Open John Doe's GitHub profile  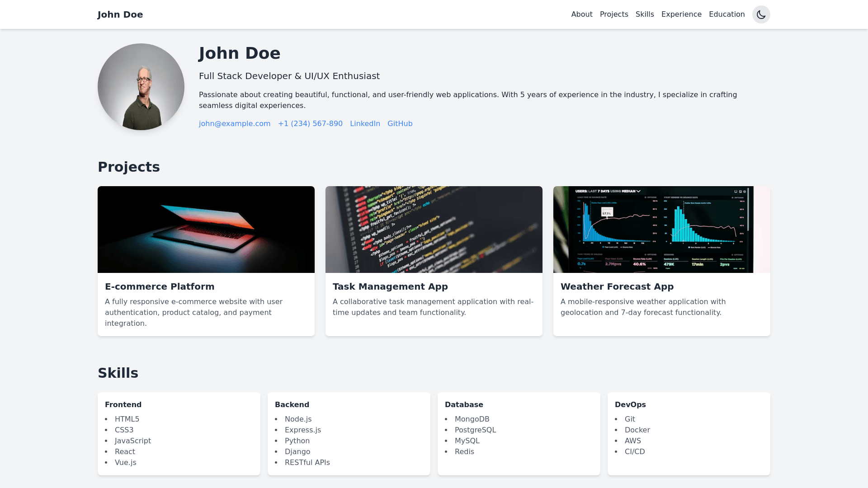400,123
